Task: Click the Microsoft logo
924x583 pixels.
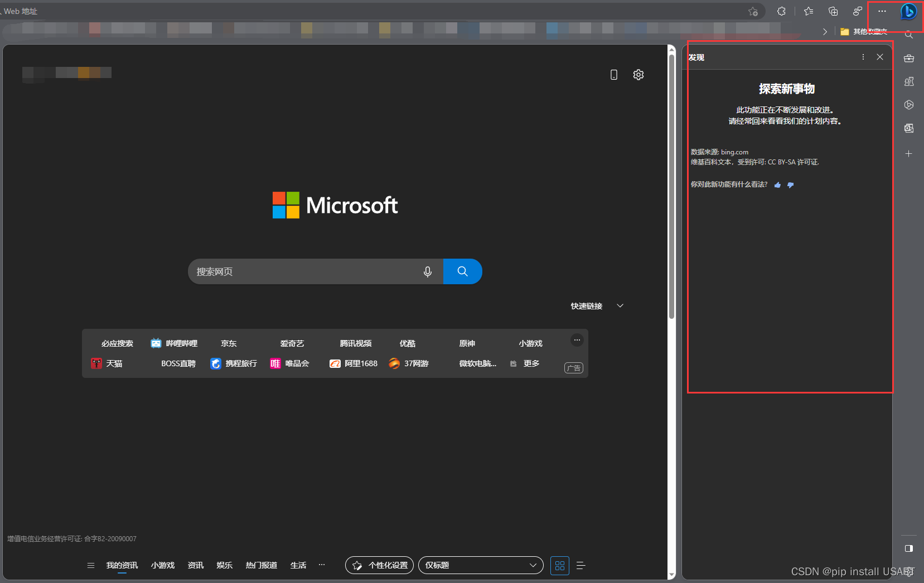Action: click(x=335, y=205)
